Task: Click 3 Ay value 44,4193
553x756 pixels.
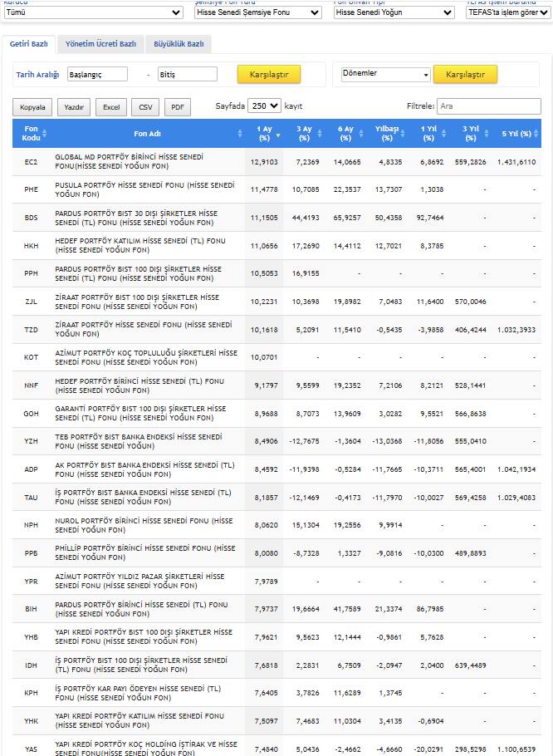Action: coord(306,218)
